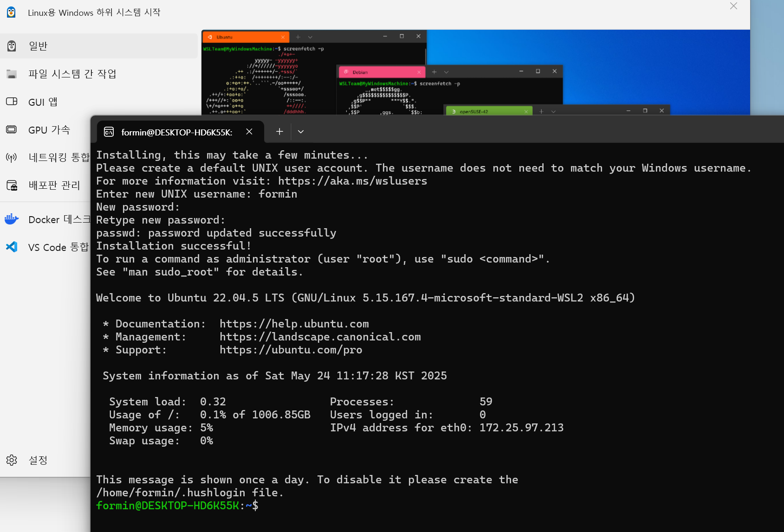
Task: Click the Docker whale icon
Action: click(x=12, y=219)
